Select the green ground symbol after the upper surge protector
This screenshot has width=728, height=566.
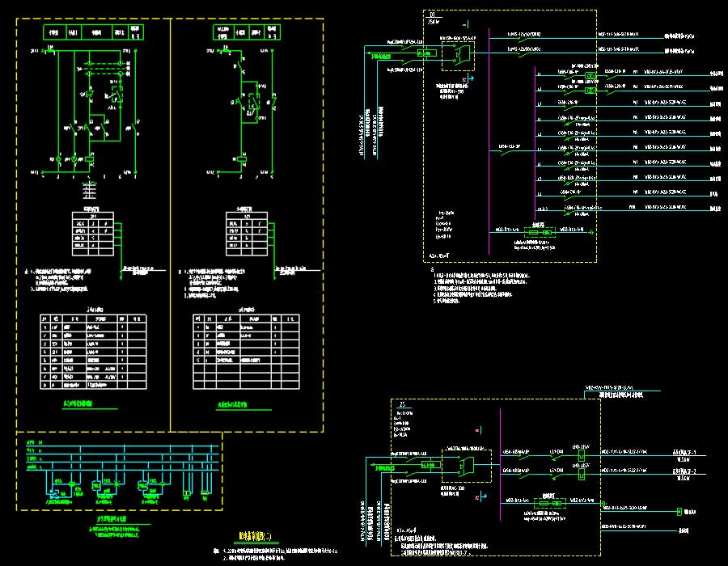coord(591,232)
